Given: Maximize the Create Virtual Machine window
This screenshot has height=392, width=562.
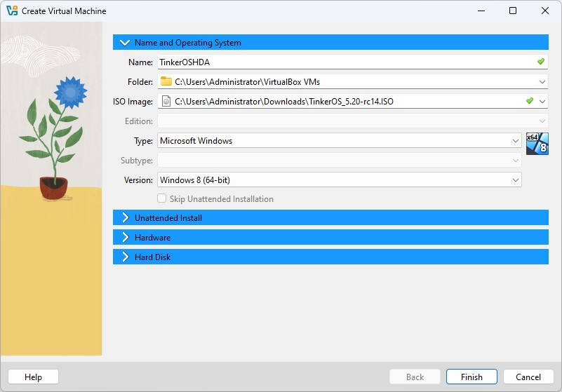Looking at the screenshot, I should pos(513,11).
